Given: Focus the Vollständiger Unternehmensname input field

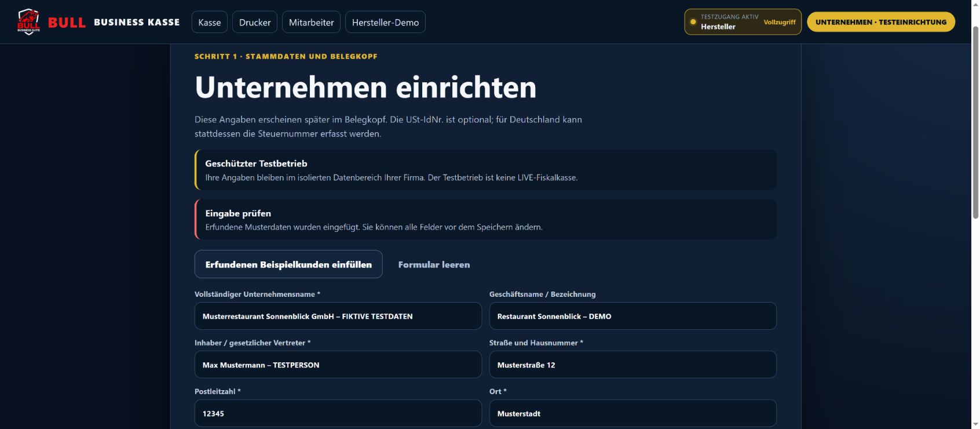Looking at the screenshot, I should tap(338, 316).
